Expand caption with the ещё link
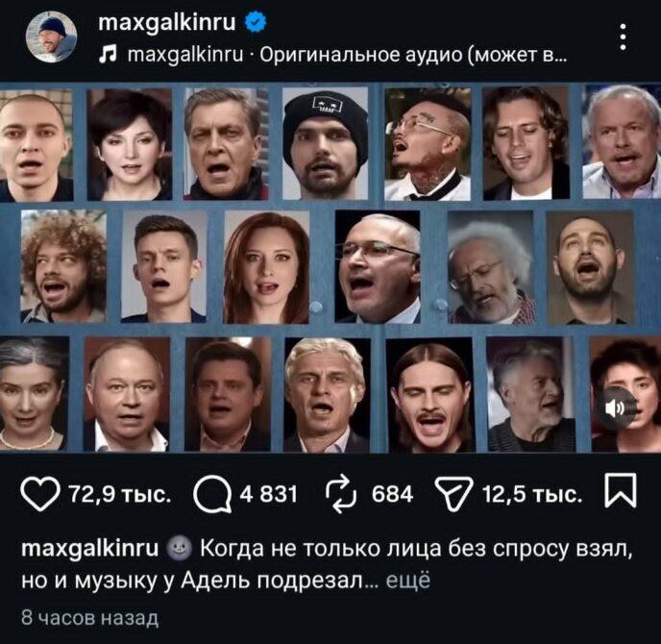Screen dimensions: 661x644 [408, 581]
